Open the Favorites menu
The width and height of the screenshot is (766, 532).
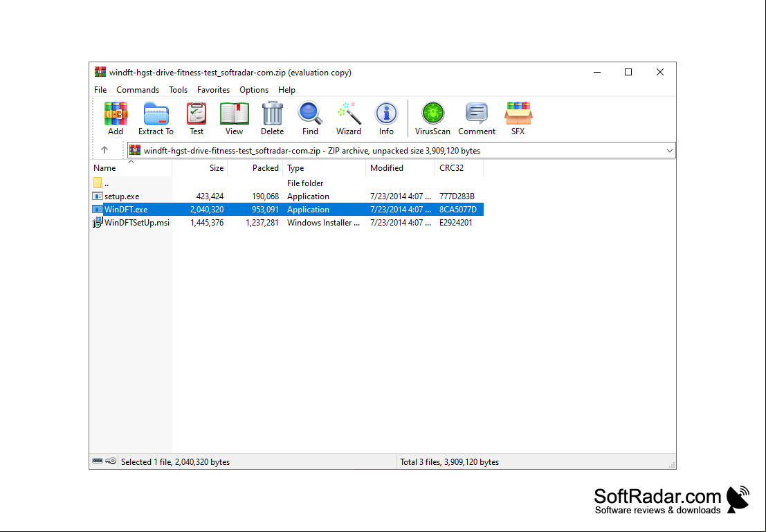coord(214,90)
